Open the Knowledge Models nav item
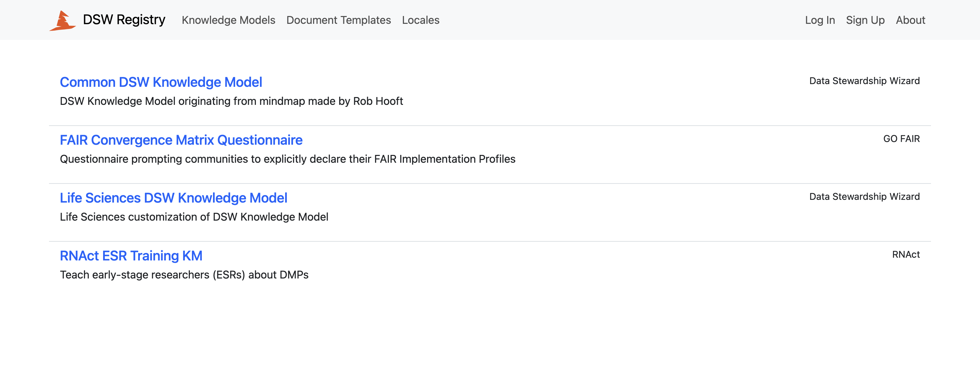 228,20
